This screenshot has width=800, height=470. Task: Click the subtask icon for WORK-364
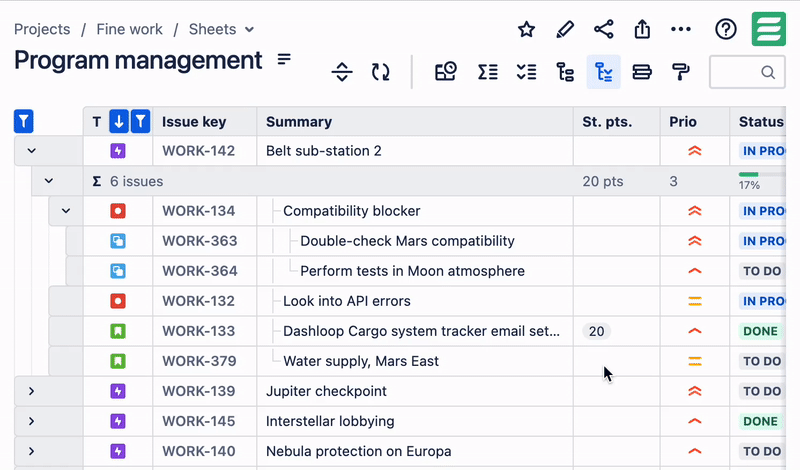[118, 271]
